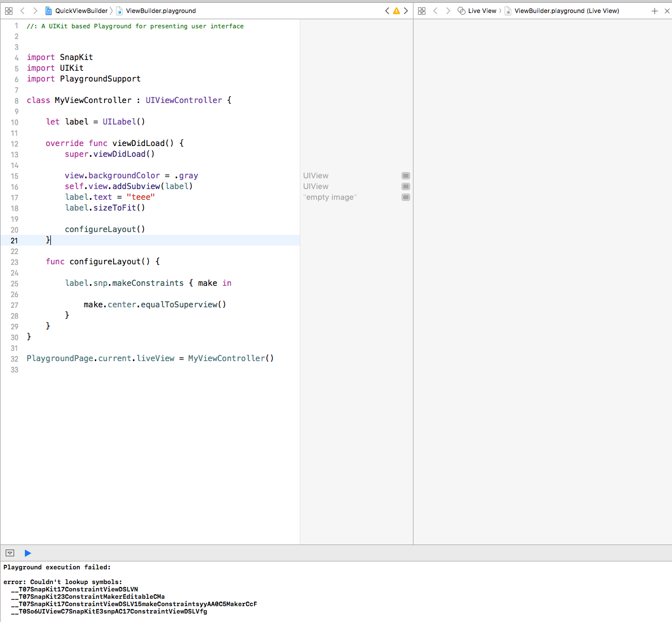Click the yellow warning issue icon
The image size is (672, 622).
(x=397, y=11)
